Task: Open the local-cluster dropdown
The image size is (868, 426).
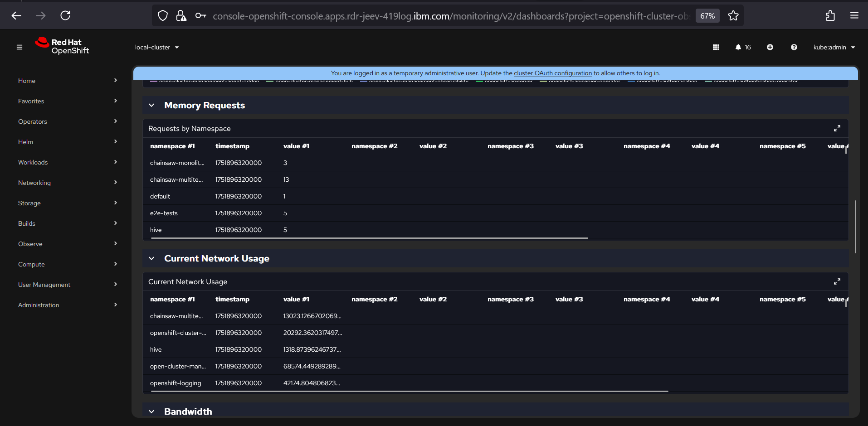Action: pyautogui.click(x=157, y=47)
